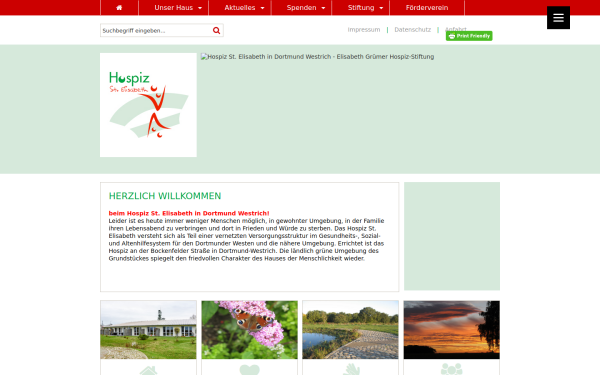Open the sunset sky photo
Viewport: 600px width, 375px height.
tap(452, 330)
